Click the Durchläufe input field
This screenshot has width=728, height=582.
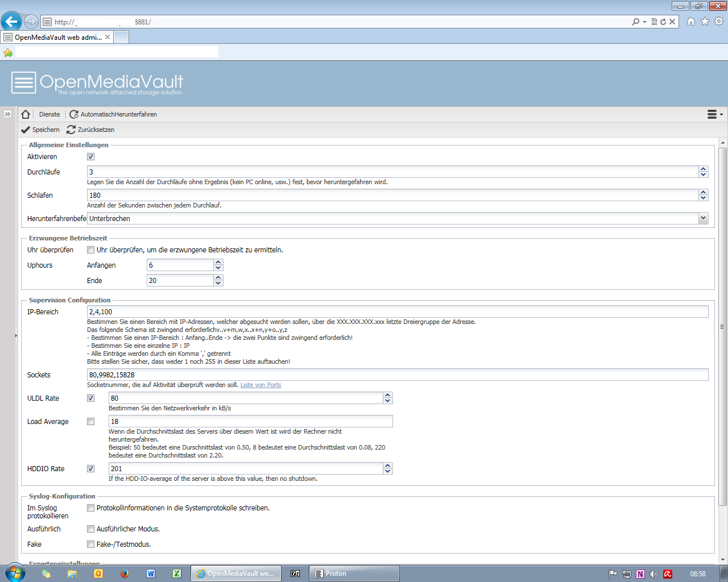tap(393, 172)
